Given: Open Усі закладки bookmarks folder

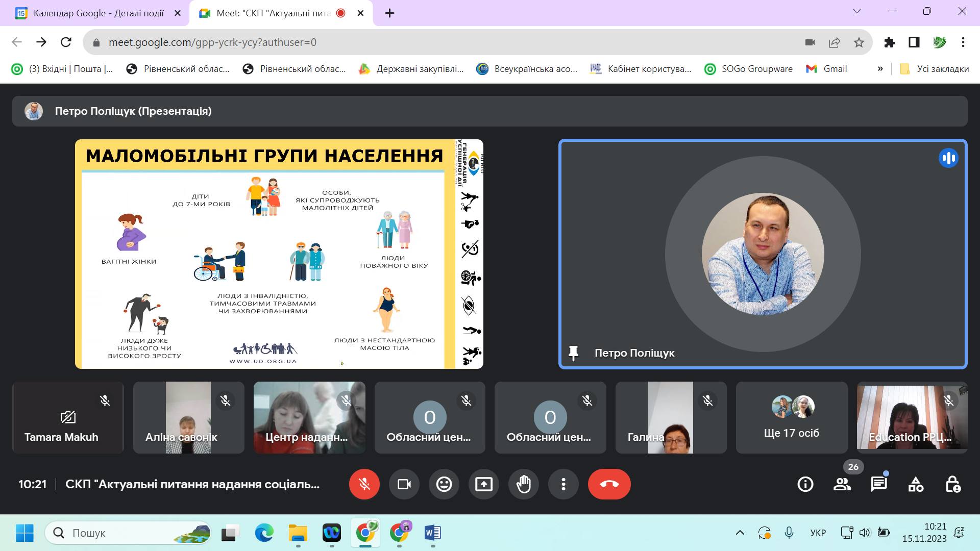Looking at the screenshot, I should pos(935,69).
